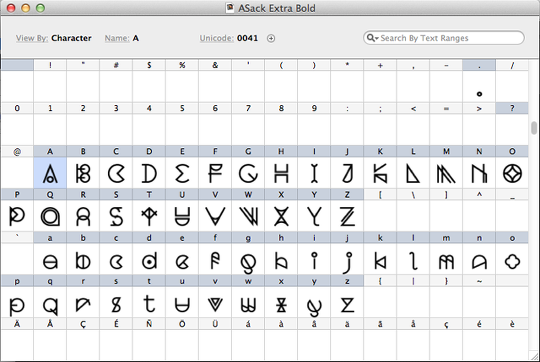Select the uppercase E glyph

tap(182, 173)
